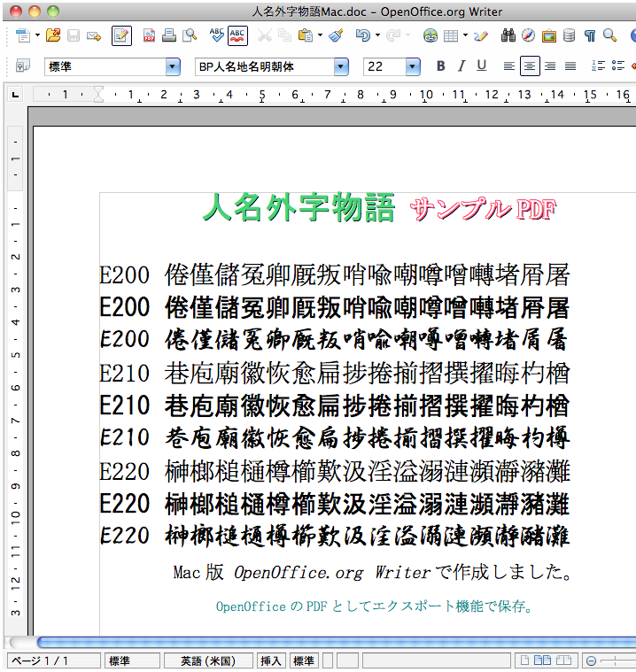This screenshot has width=636, height=672.
Task: Insert a Hyperlink with globe icon
Action: tap(430, 35)
